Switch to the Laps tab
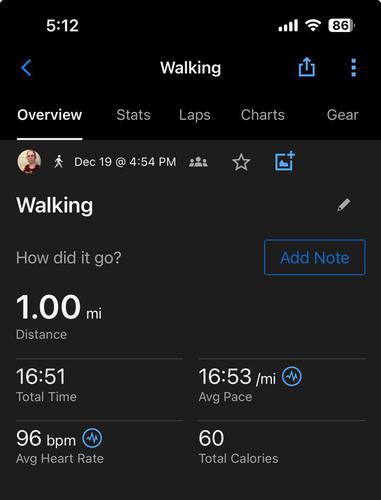 [195, 115]
